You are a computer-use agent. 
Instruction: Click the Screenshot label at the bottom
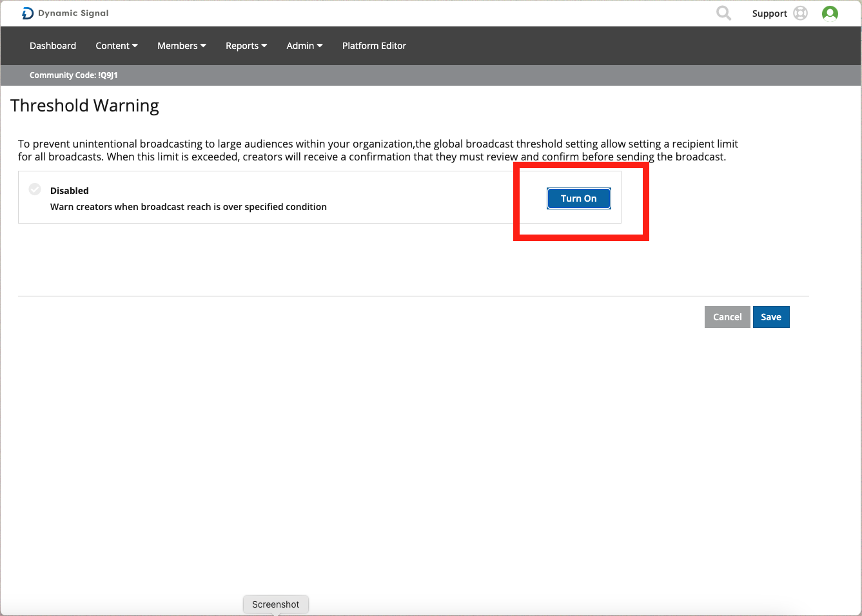coord(275,604)
